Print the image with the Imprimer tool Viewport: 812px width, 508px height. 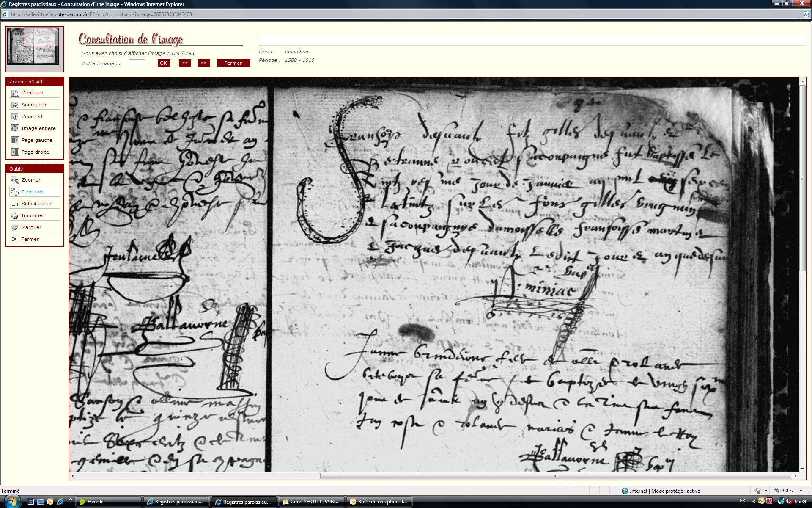[15, 216]
